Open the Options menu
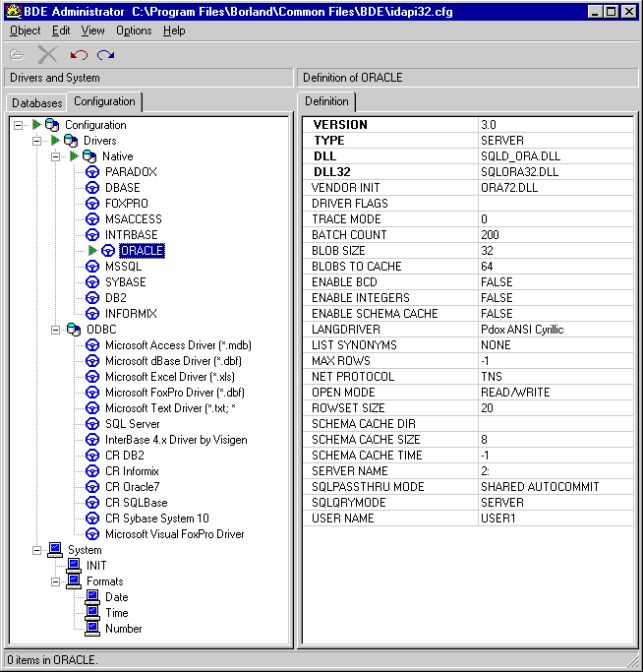643x672 pixels. click(134, 31)
